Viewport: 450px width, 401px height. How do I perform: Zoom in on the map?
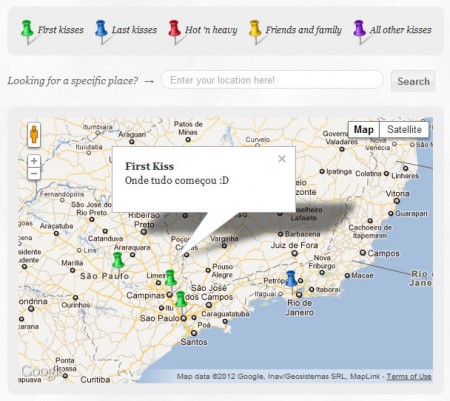(x=34, y=161)
